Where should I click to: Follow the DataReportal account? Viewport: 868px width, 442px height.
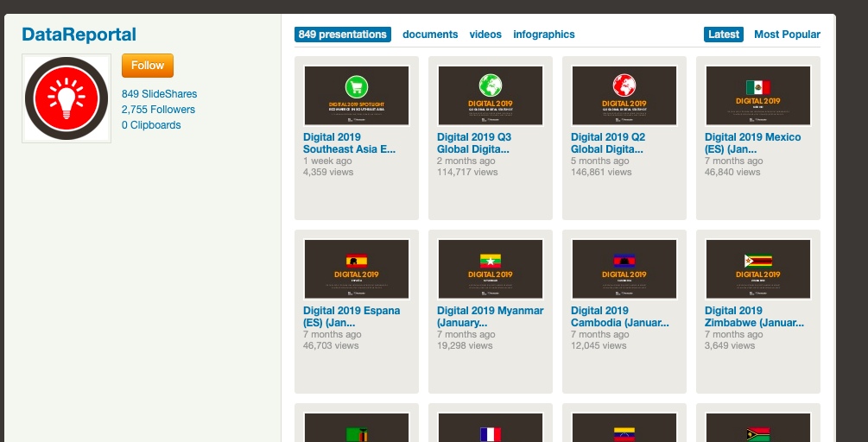coord(147,66)
